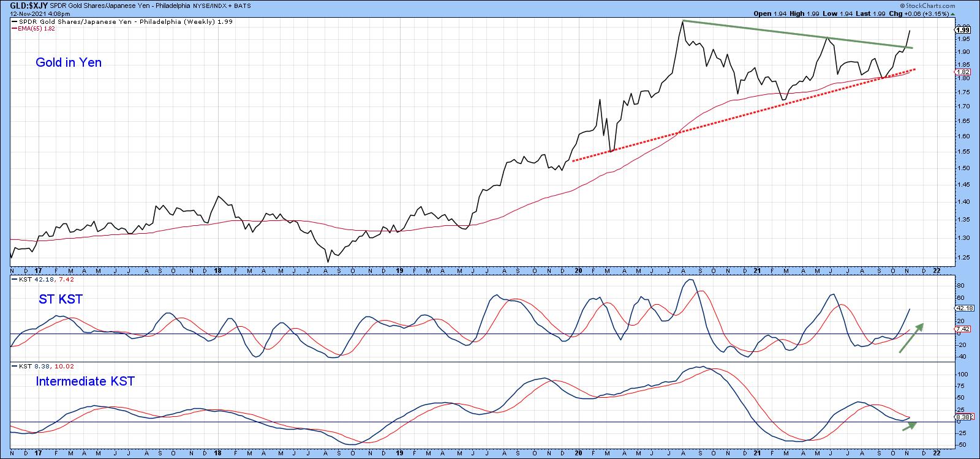980x459 pixels.
Task: Click the 8.38 Intermediate KST value tag
Action: 963,418
